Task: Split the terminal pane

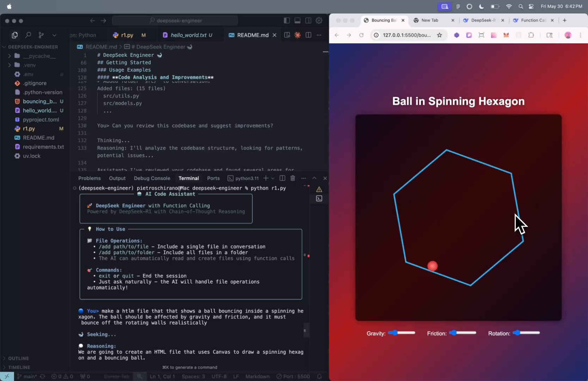Action: pos(282,178)
